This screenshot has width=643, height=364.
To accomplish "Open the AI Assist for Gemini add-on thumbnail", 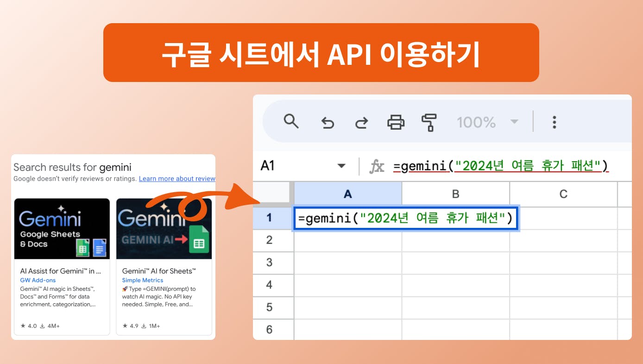I will pyautogui.click(x=62, y=229).
